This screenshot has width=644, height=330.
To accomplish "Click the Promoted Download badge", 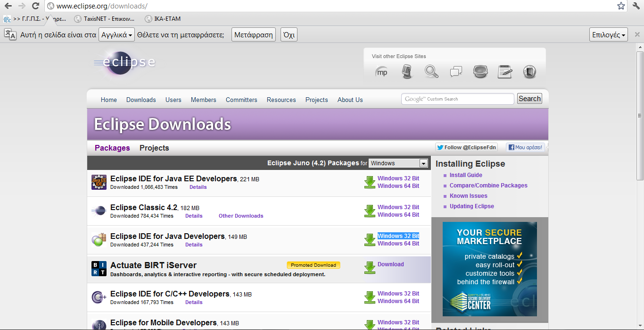I will click(x=314, y=265).
